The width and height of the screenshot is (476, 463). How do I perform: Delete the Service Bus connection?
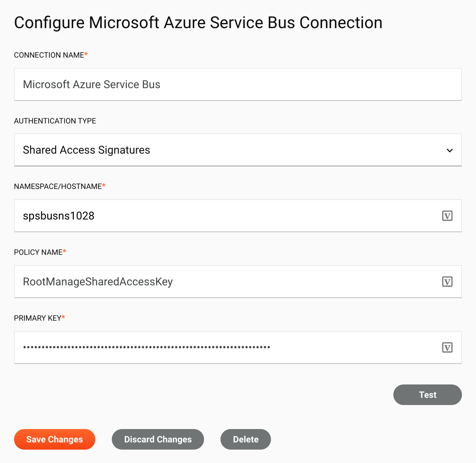tap(246, 439)
